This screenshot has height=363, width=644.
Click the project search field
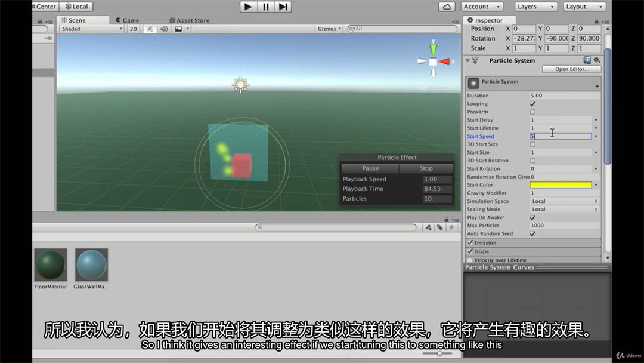(336, 227)
